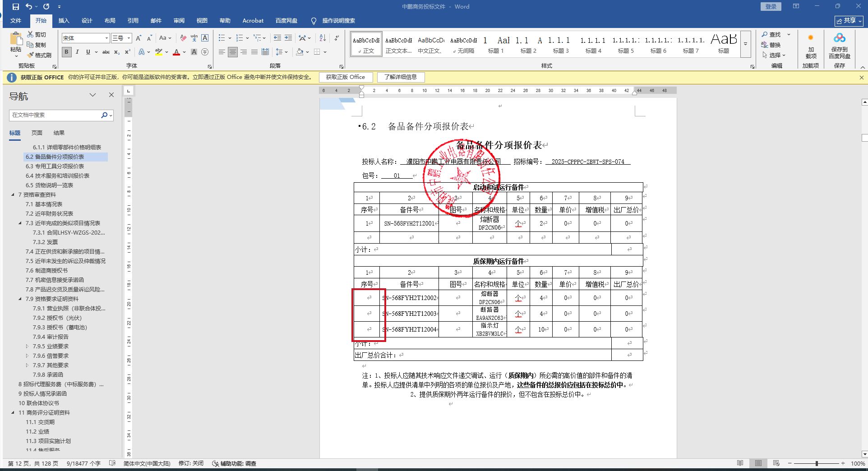Viewport: 868px width, 471px height.
Task: Switch to Web Layout view in the status bar
Action: pyautogui.click(x=776, y=463)
